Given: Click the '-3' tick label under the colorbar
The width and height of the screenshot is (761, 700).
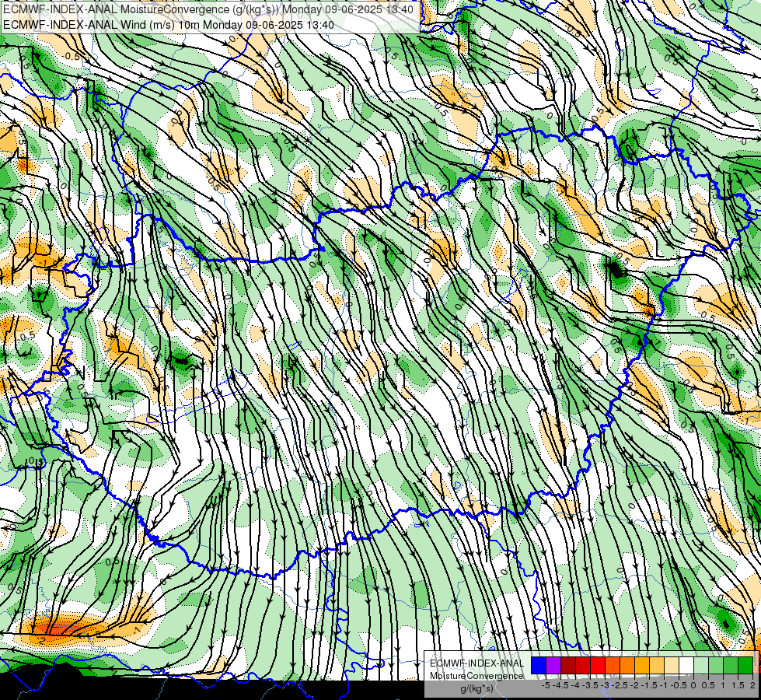Looking at the screenshot, I should [x=606, y=685].
